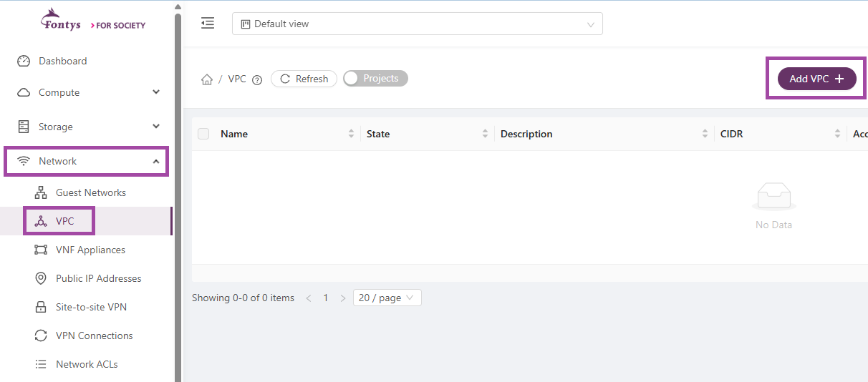
Task: Go to home via breadcrumb icon
Action: point(207,79)
